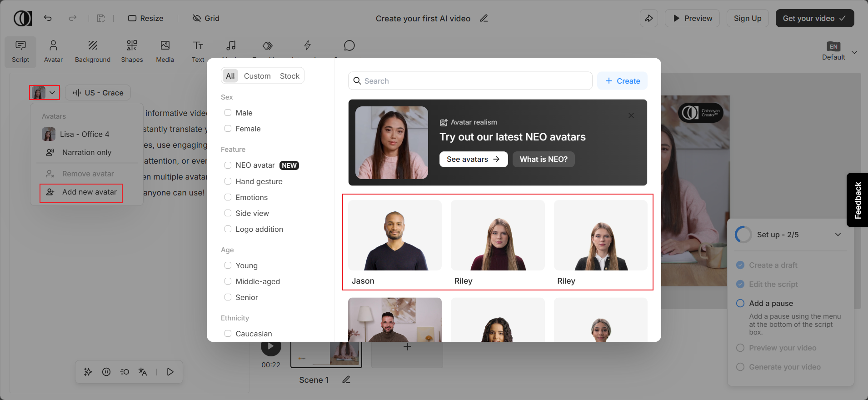Filter avatars by Young age
The image size is (868, 400).
coord(228,265)
